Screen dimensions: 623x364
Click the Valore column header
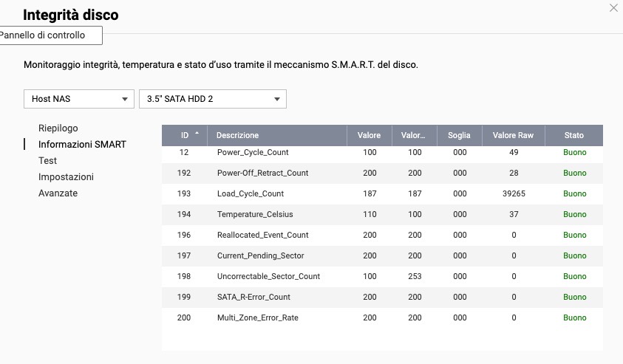369,135
